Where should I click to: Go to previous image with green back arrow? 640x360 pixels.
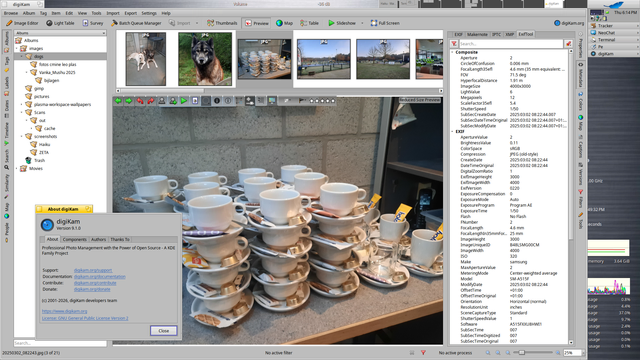118,101
